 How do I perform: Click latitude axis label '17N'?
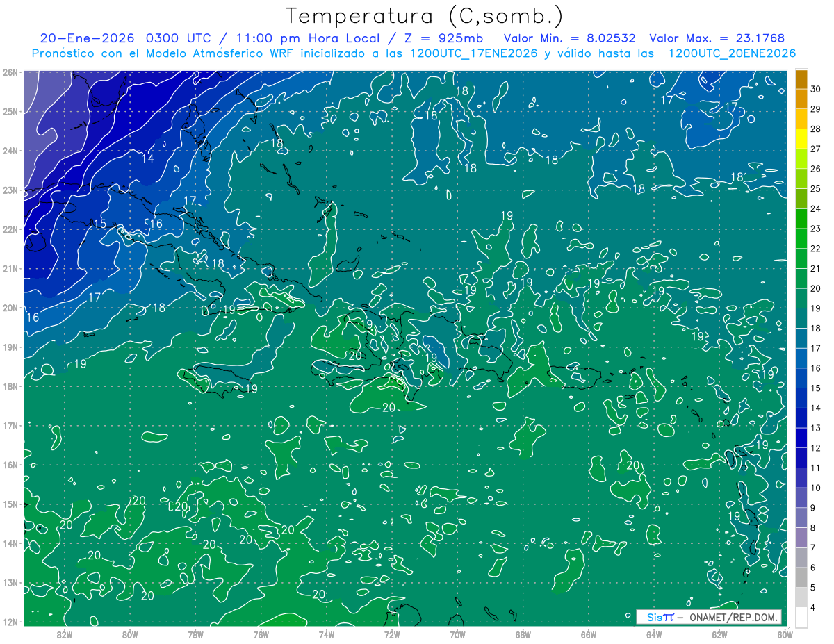tap(10, 426)
